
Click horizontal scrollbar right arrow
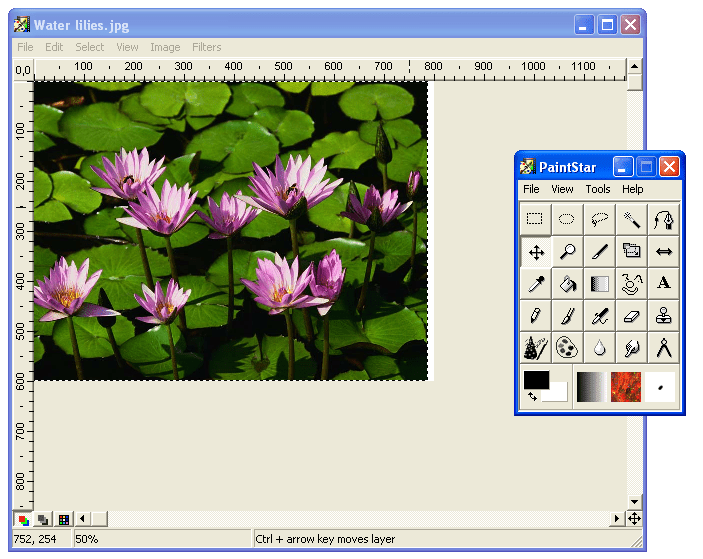coord(617,519)
